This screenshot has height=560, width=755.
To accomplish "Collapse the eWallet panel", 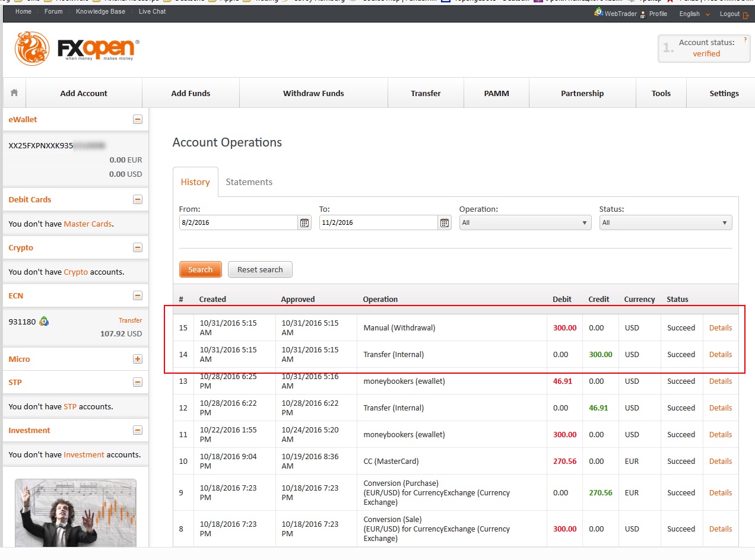I will pyautogui.click(x=138, y=119).
